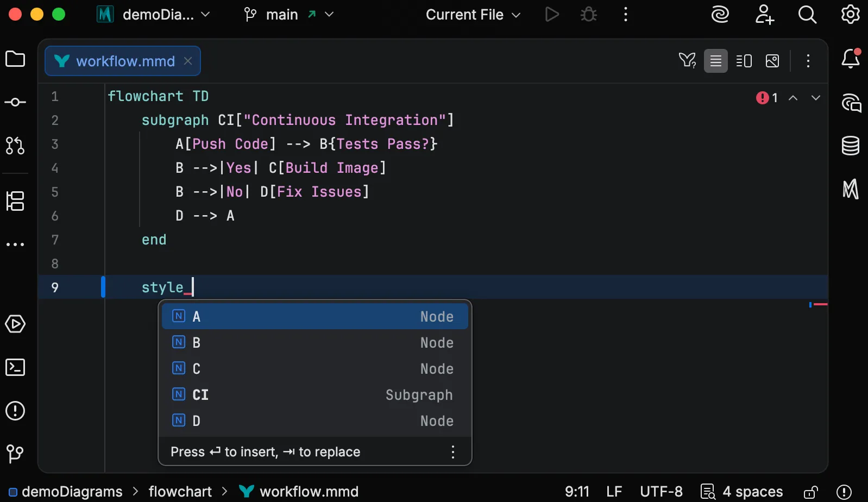Viewport: 868px width, 502px height.
Task: Open the AI Assistant chat panel
Action: [851, 103]
